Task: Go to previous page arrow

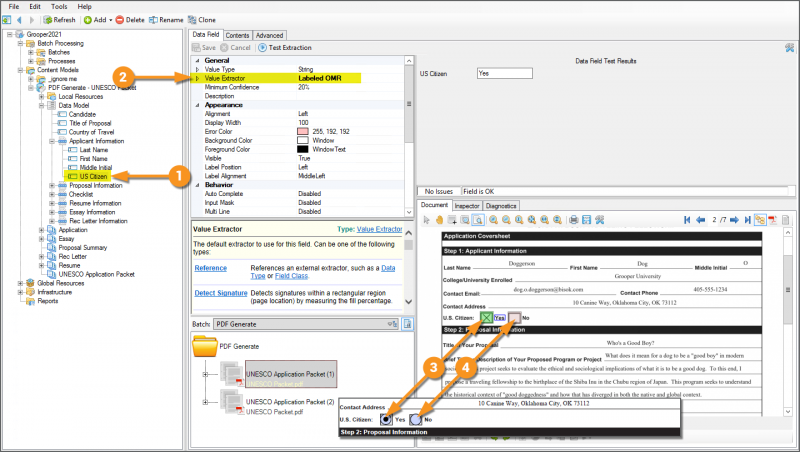Action: (701, 220)
